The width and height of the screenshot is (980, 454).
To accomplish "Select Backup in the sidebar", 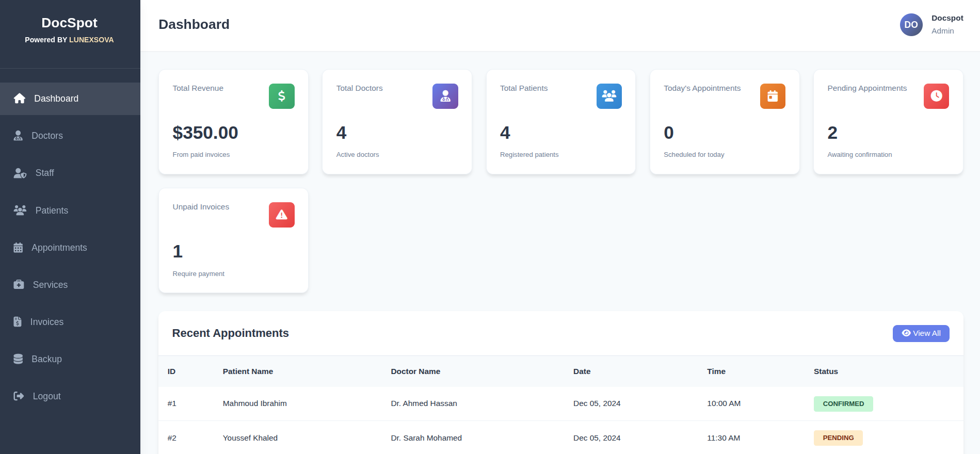I will click(x=70, y=359).
